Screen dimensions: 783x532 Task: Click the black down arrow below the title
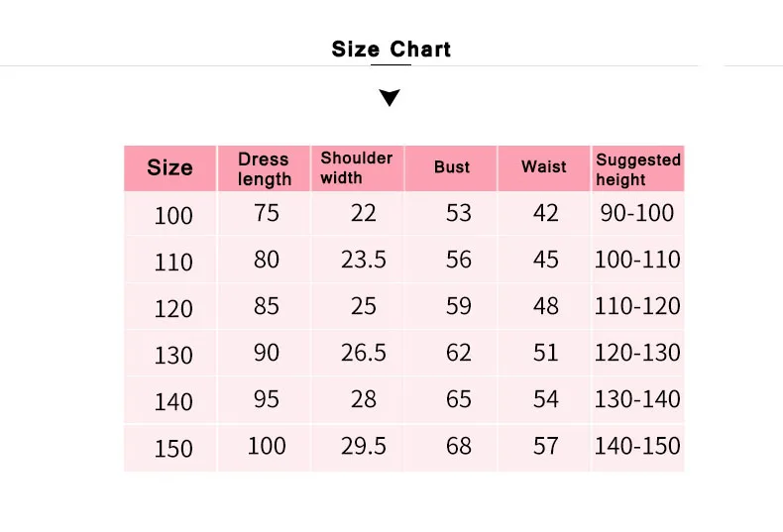click(391, 97)
